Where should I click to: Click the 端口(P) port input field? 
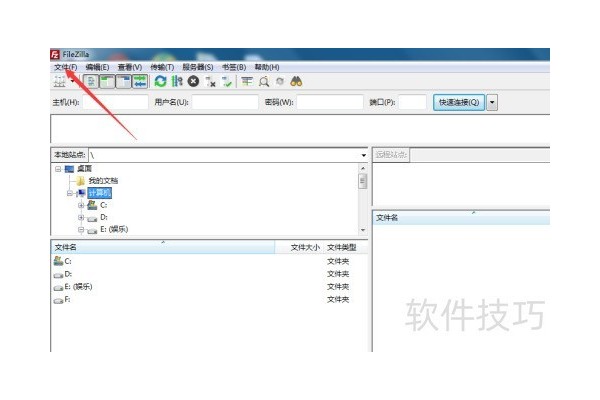pyautogui.click(x=412, y=102)
